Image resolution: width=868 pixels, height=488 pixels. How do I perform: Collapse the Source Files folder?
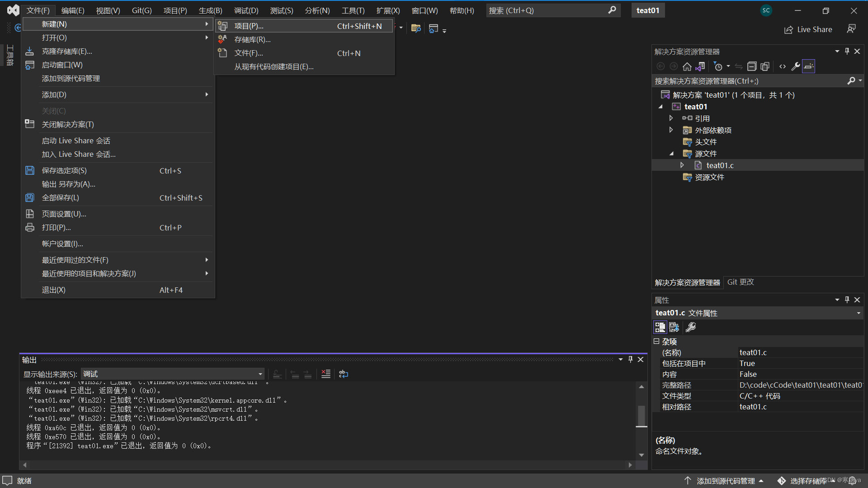[x=672, y=154]
